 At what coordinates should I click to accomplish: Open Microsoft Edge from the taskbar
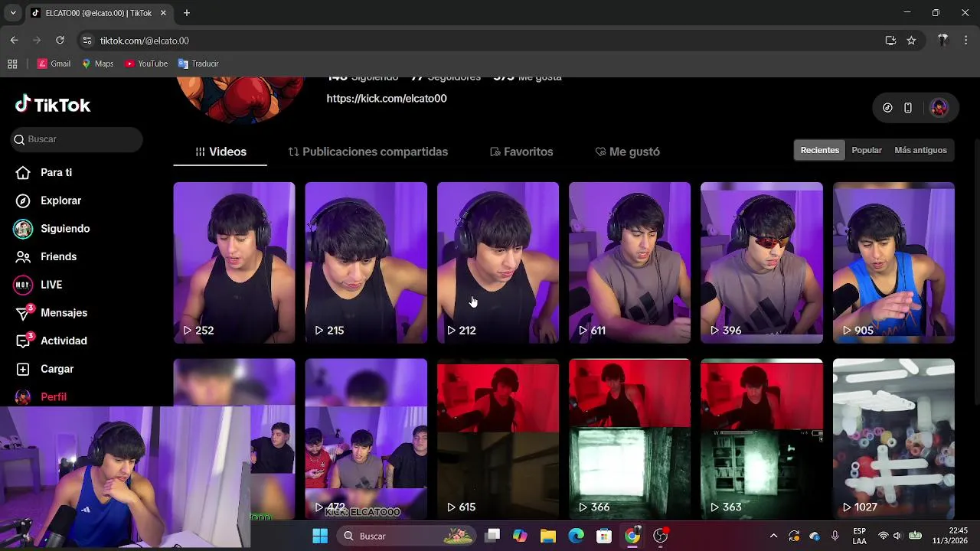576,536
